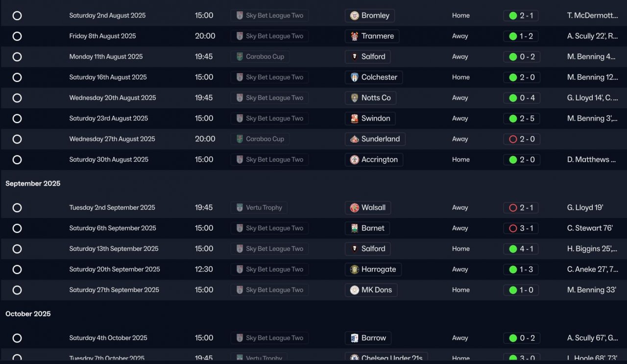Screen dimensions: 627x364
Task: Click the Barnet club crest
Action: (x=354, y=228)
